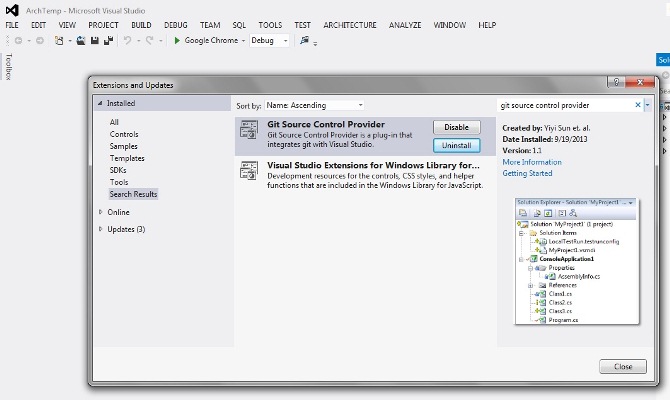Click the Navigate Forward toolbar icon

pyautogui.click(x=40, y=41)
